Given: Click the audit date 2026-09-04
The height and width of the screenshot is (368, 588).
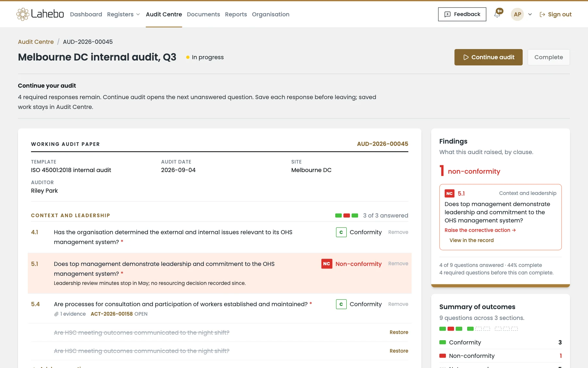Looking at the screenshot, I should click(x=178, y=170).
